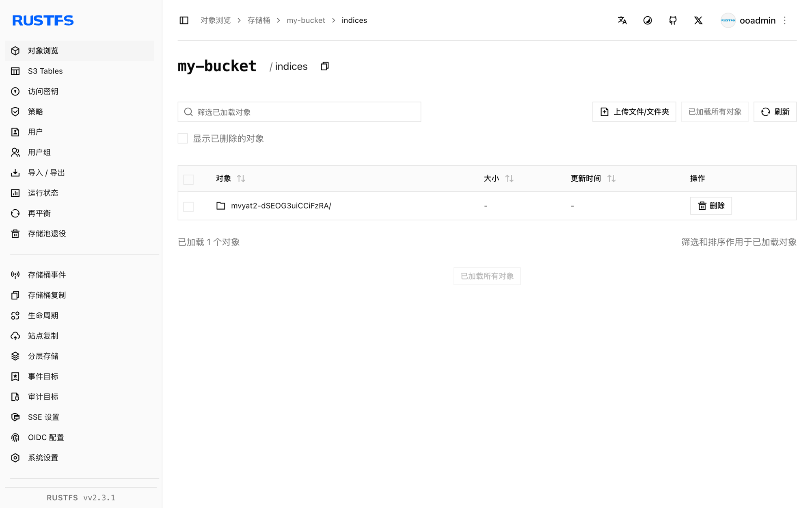
Task: Copy path icon next to indices
Action: click(325, 66)
